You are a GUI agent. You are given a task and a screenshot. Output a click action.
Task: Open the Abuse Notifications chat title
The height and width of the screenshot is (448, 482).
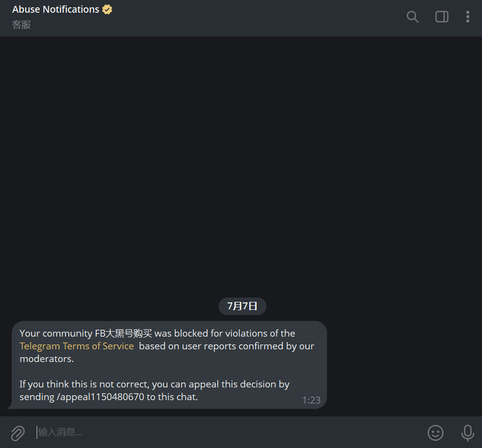[56, 9]
